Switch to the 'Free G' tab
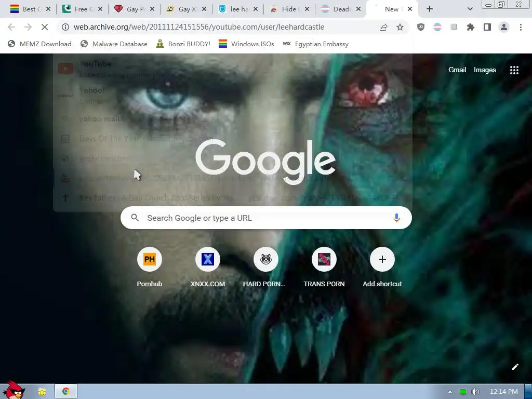 82,9
